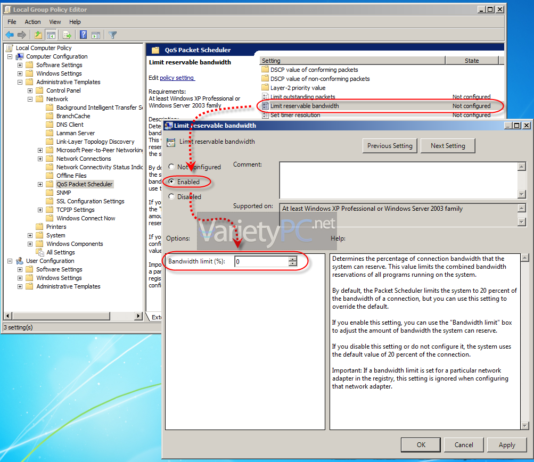Open the File menu

coord(12,22)
